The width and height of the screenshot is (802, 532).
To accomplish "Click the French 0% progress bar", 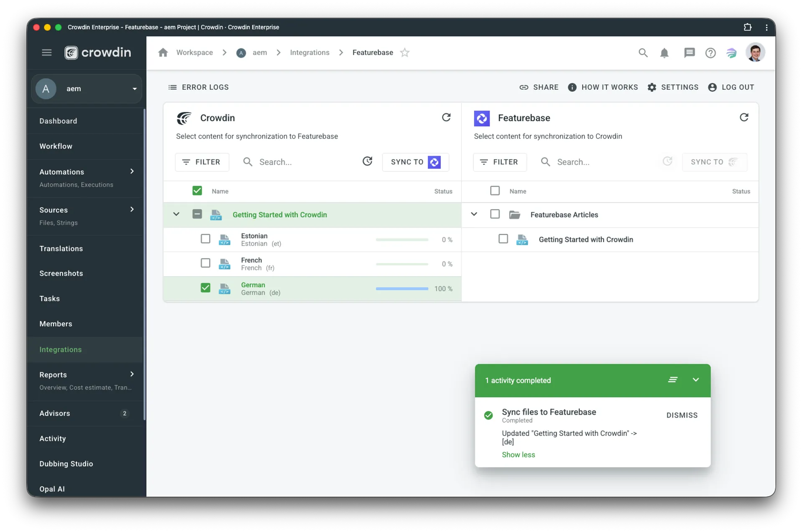I will pyautogui.click(x=402, y=264).
